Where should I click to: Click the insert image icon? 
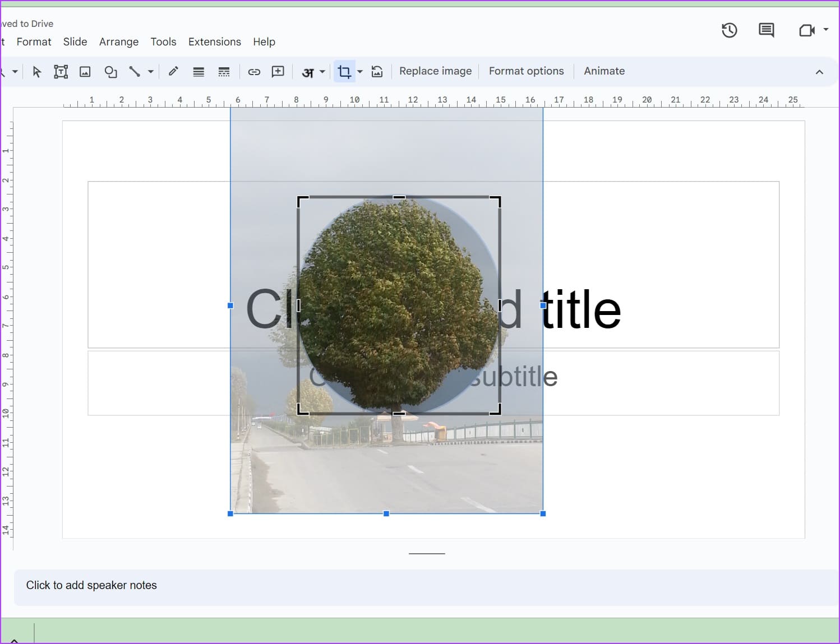click(85, 72)
